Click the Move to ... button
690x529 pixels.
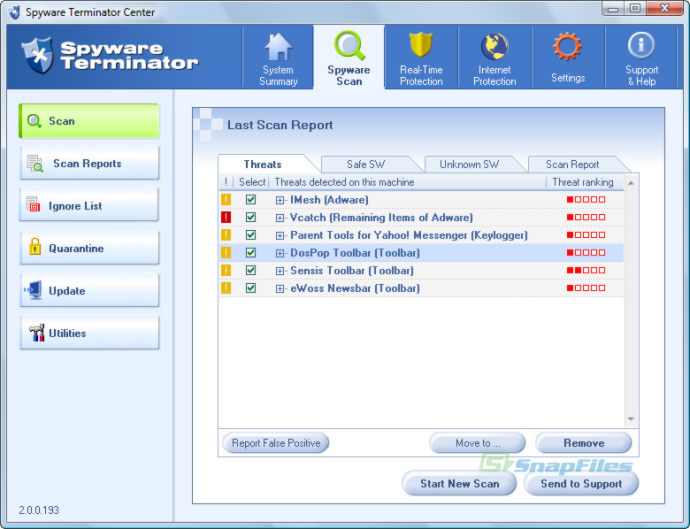(x=477, y=443)
